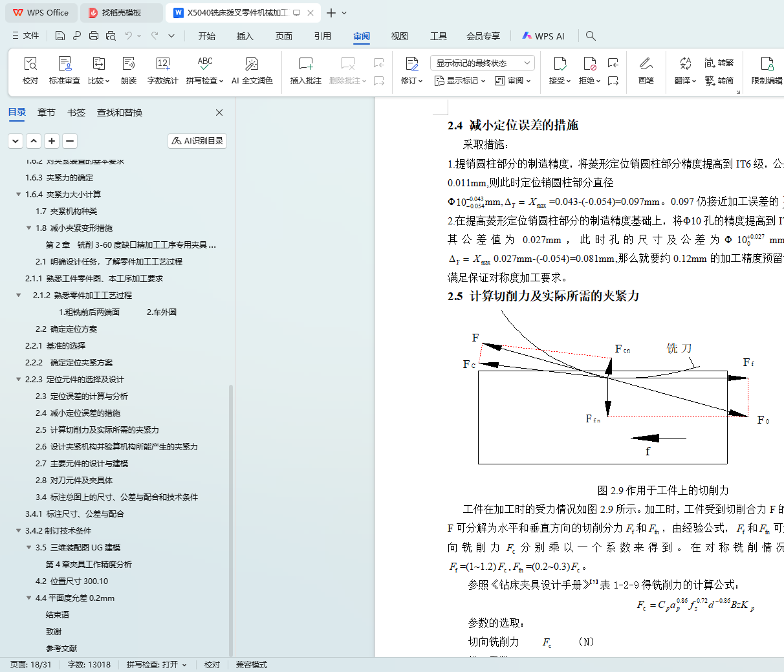This screenshot has width=784, height=672.
Task: Click 页面: 18/31 in status bar
Action: (30, 665)
